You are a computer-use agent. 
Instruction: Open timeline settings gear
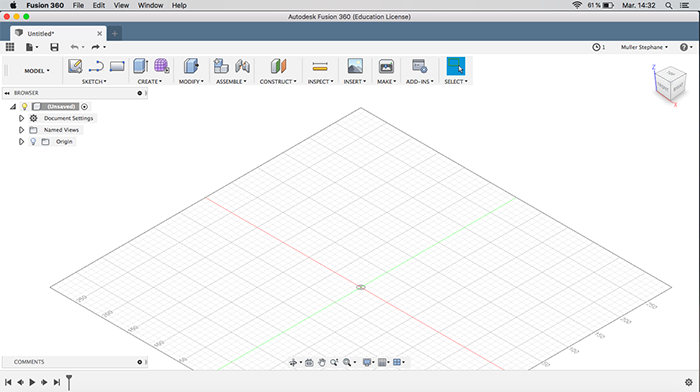tap(688, 382)
